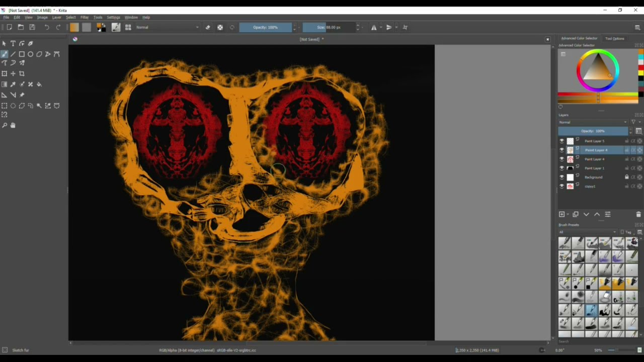644x362 pixels.
Task: Select the Line tool
Action: pyautogui.click(x=13, y=54)
